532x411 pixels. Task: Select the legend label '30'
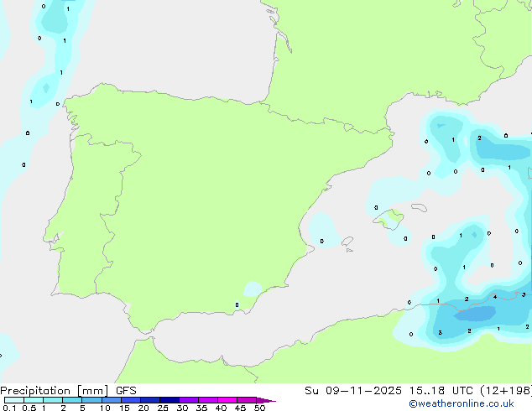pyautogui.click(x=182, y=408)
